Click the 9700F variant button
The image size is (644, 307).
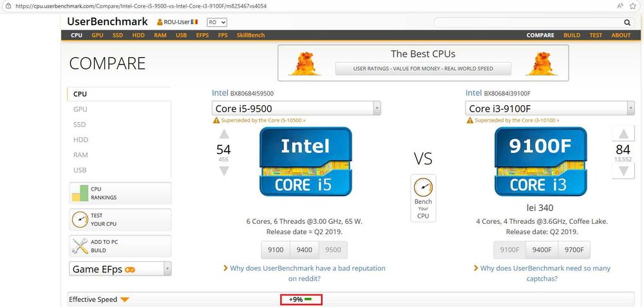(x=574, y=250)
